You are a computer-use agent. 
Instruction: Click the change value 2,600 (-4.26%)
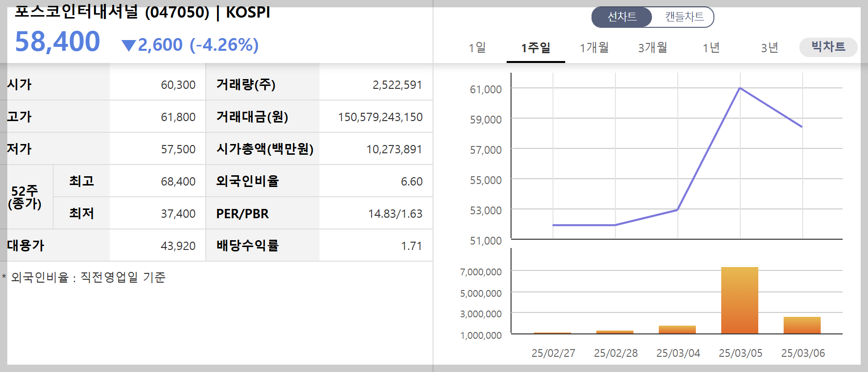tap(198, 45)
